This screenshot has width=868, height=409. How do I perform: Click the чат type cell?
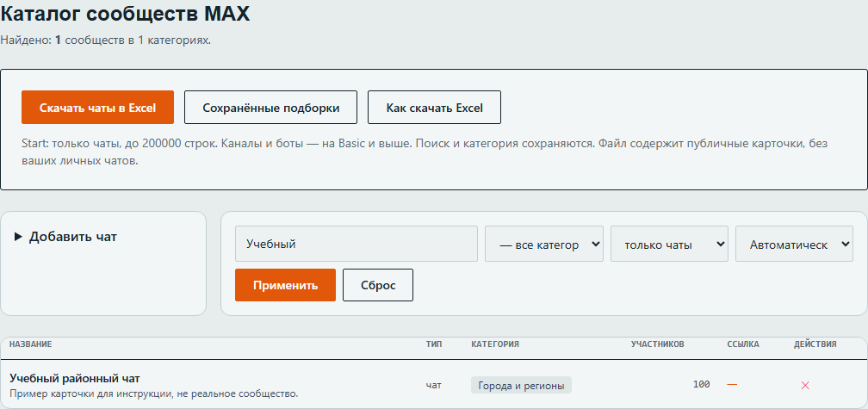[x=434, y=385]
